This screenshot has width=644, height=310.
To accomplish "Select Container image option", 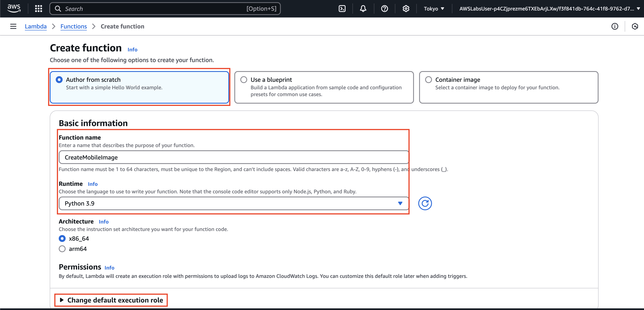I will point(429,80).
